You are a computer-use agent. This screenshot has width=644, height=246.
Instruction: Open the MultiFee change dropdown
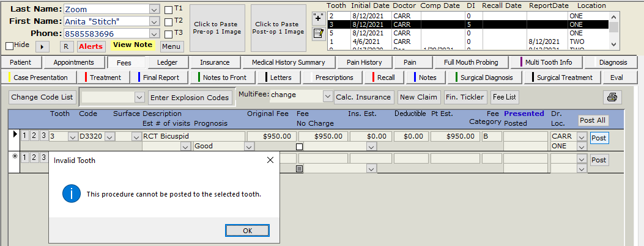[328, 97]
